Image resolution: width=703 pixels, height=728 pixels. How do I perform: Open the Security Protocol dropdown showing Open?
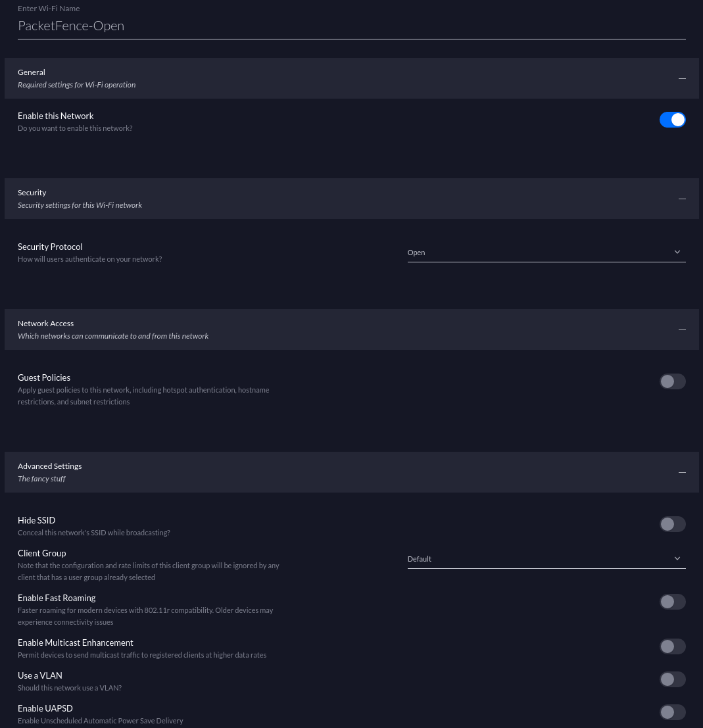point(539,253)
